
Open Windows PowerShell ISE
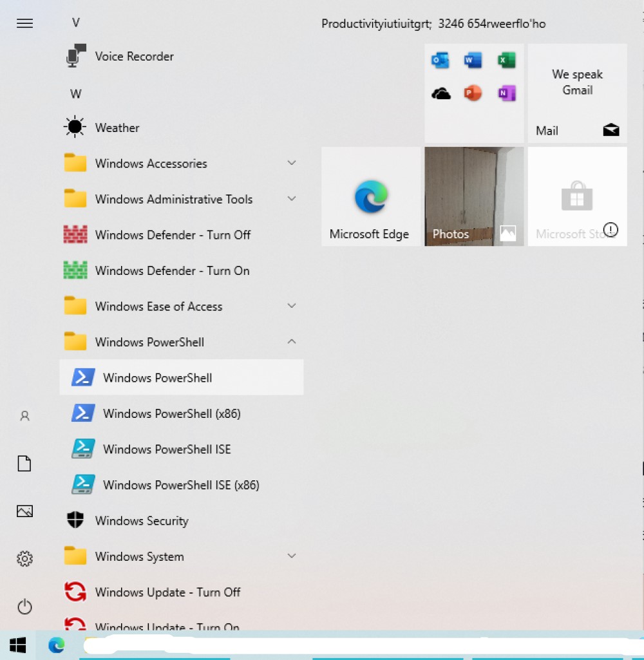[x=182, y=449]
